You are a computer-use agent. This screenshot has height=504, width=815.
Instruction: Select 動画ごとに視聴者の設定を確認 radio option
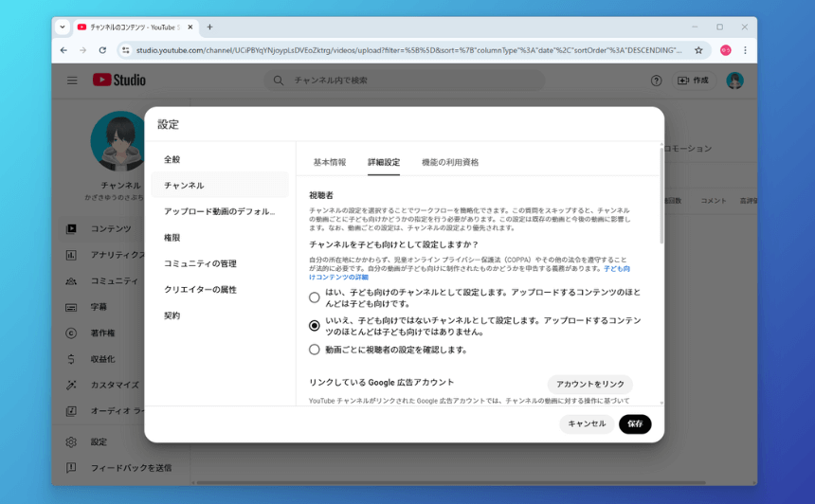click(314, 350)
